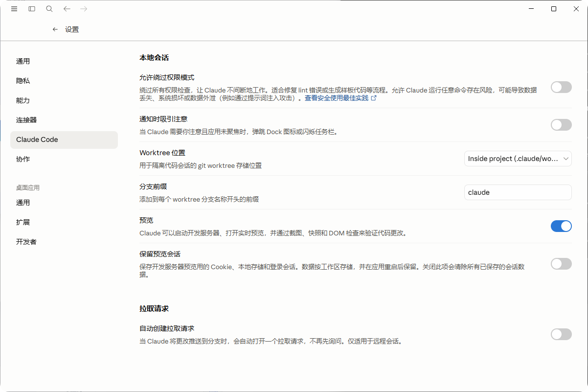Click the 自动创建拉取请求 label

167,328
